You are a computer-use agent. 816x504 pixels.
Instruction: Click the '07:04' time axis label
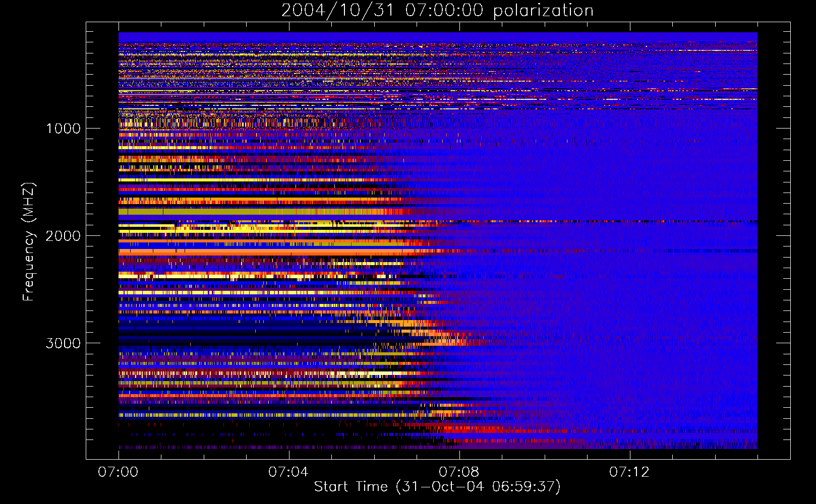click(x=288, y=472)
